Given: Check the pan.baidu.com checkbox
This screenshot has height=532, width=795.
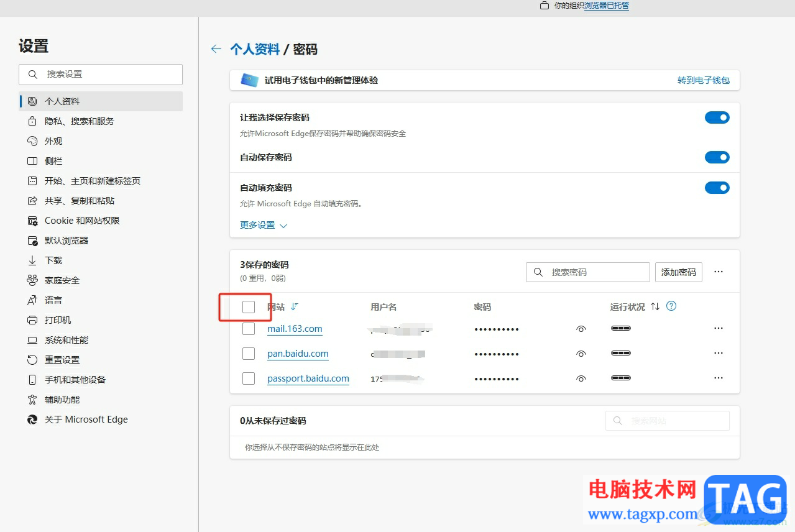Looking at the screenshot, I should [x=249, y=354].
